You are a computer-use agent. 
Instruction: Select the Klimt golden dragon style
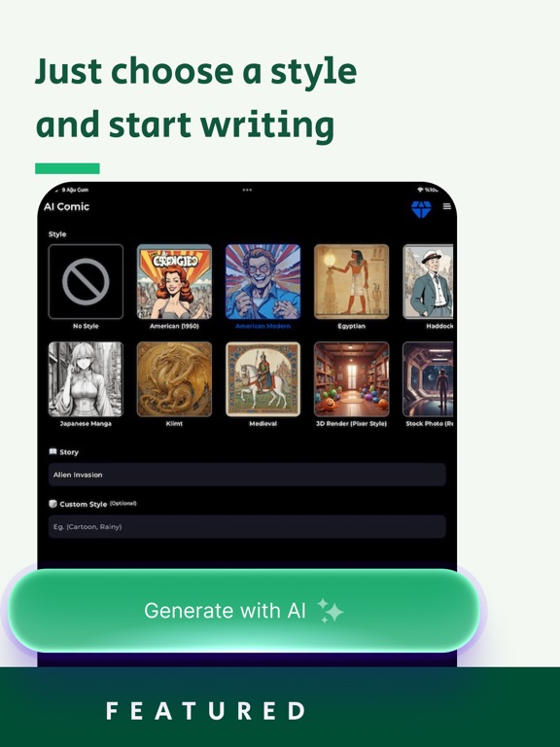(x=174, y=379)
